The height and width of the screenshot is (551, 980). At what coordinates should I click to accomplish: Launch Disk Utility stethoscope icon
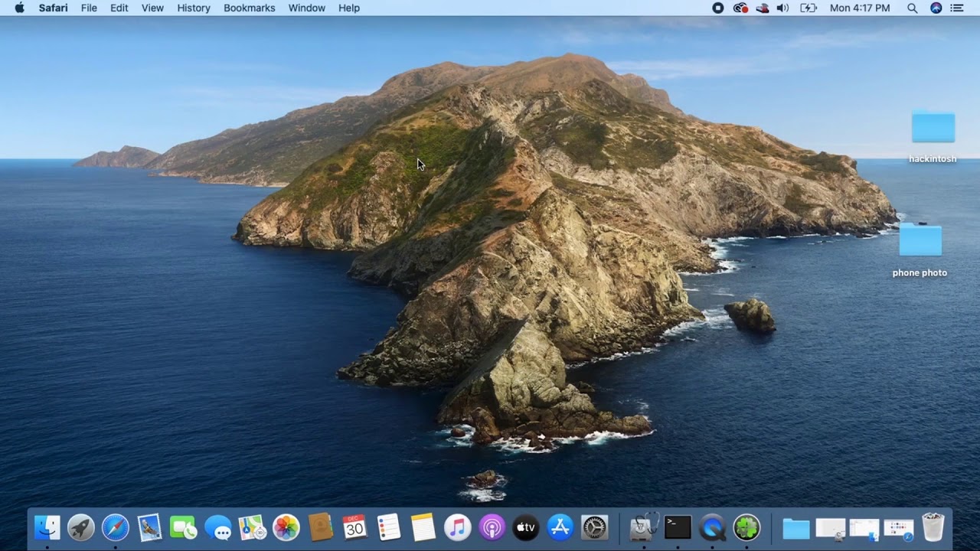(x=643, y=527)
